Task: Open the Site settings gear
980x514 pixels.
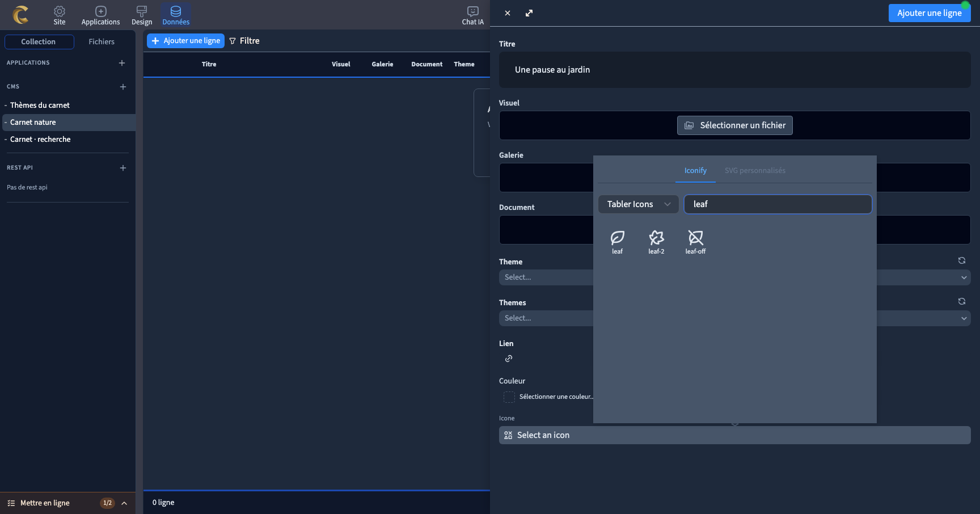Action: click(60, 15)
